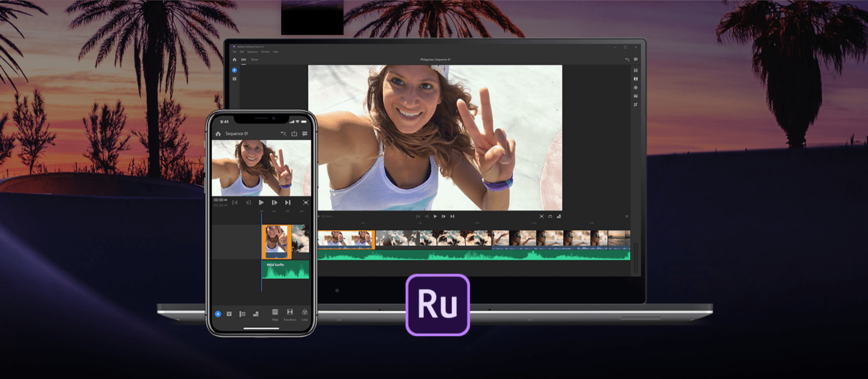Jump to previous edit point on desktop

click(418, 216)
